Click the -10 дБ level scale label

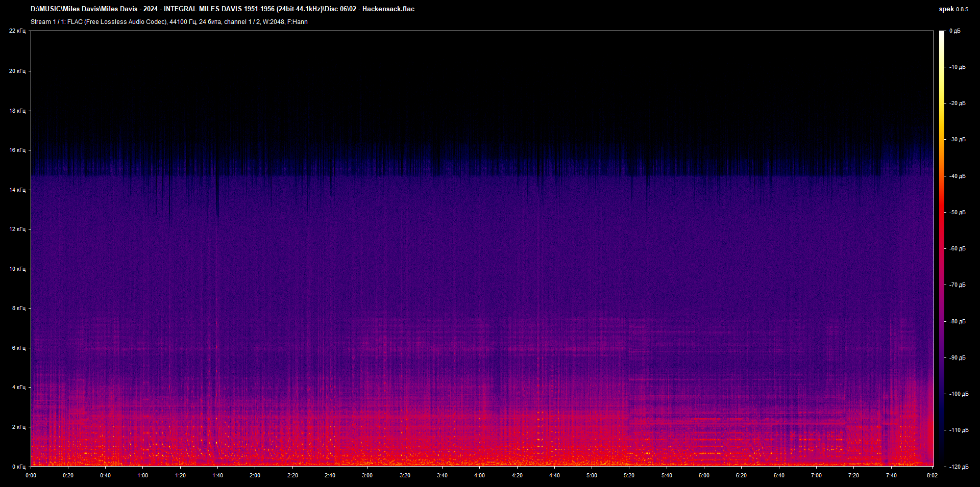tap(958, 67)
